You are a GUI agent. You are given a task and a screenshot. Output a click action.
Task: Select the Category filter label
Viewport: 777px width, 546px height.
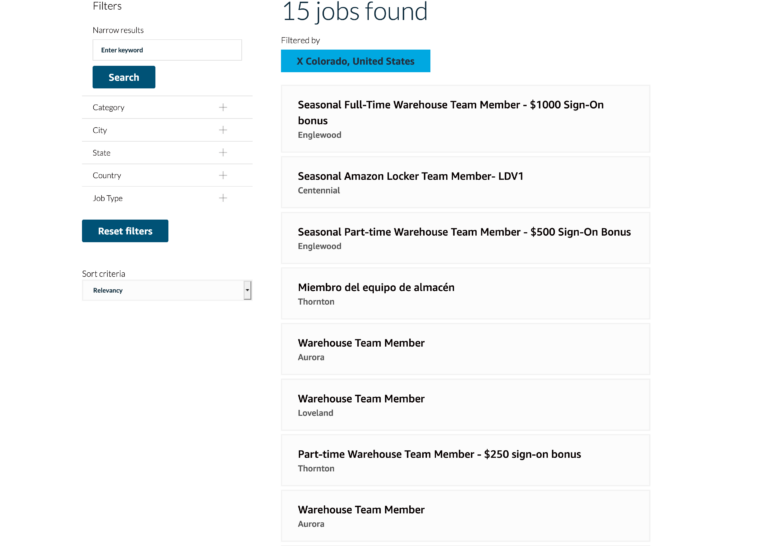pyautogui.click(x=109, y=108)
